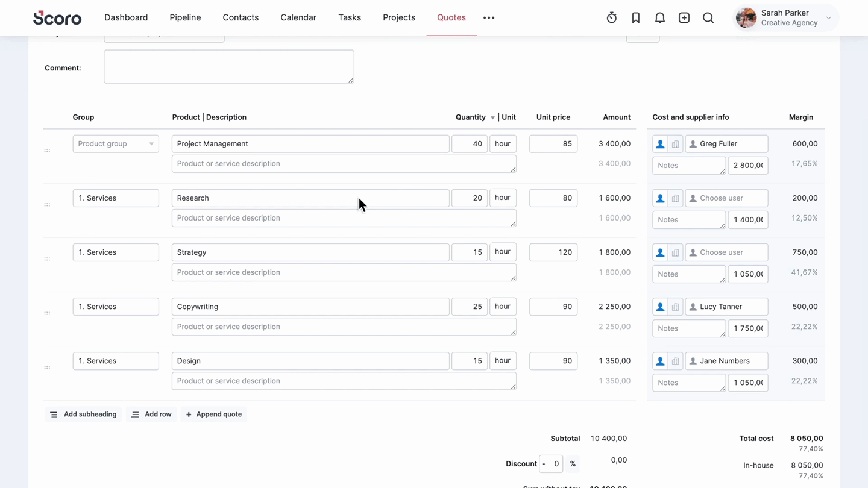Click the Comment text area
The width and height of the screenshot is (868, 488).
229,67
